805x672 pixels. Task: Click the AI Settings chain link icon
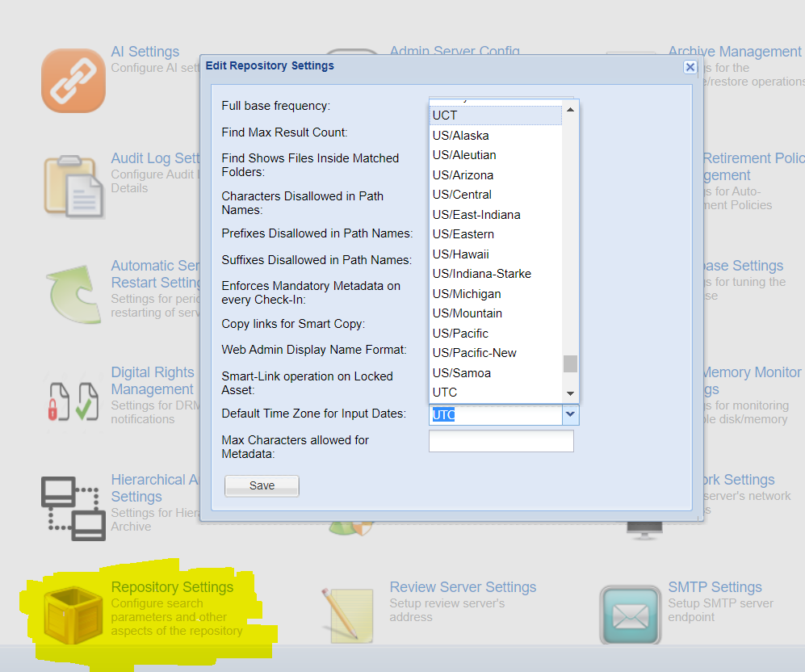tap(73, 80)
